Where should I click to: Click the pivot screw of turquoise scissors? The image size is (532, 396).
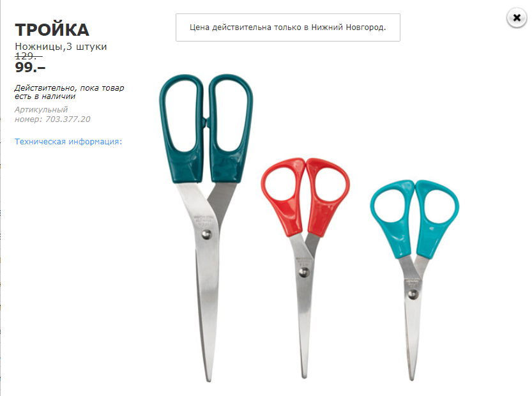tap(413, 294)
